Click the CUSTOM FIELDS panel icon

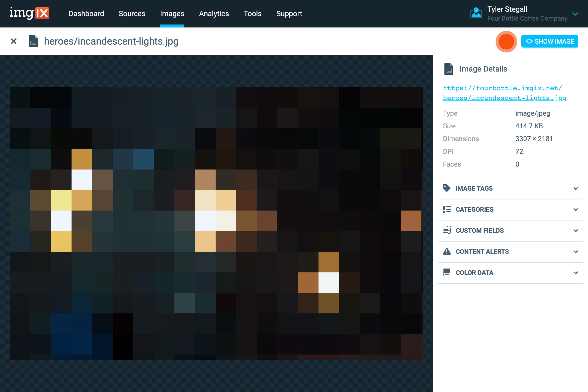(447, 230)
